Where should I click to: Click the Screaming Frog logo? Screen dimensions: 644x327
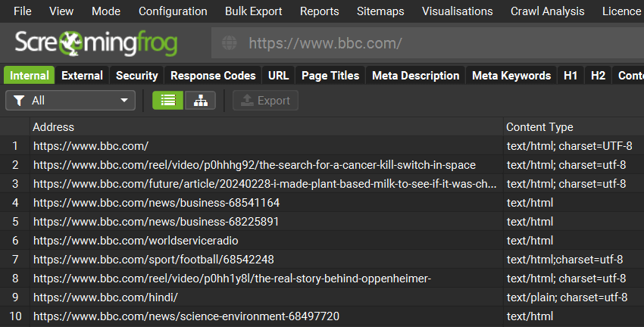coord(96,43)
